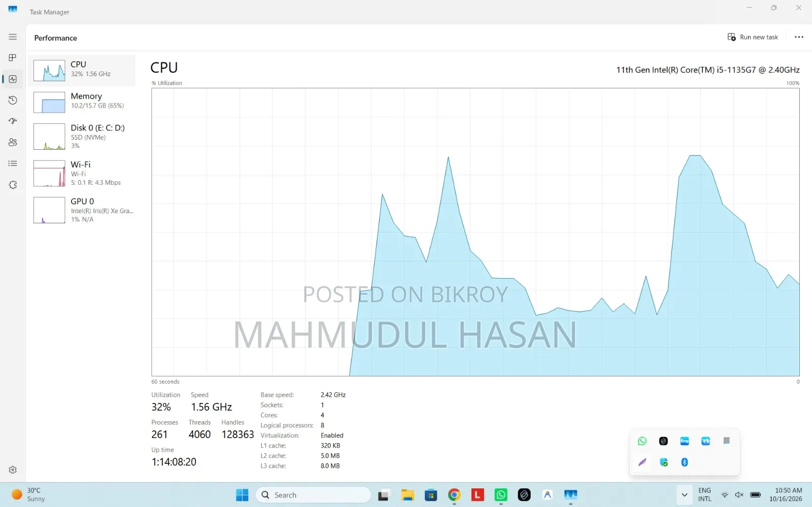
Task: Open the three-dot more options menu
Action: pos(799,37)
